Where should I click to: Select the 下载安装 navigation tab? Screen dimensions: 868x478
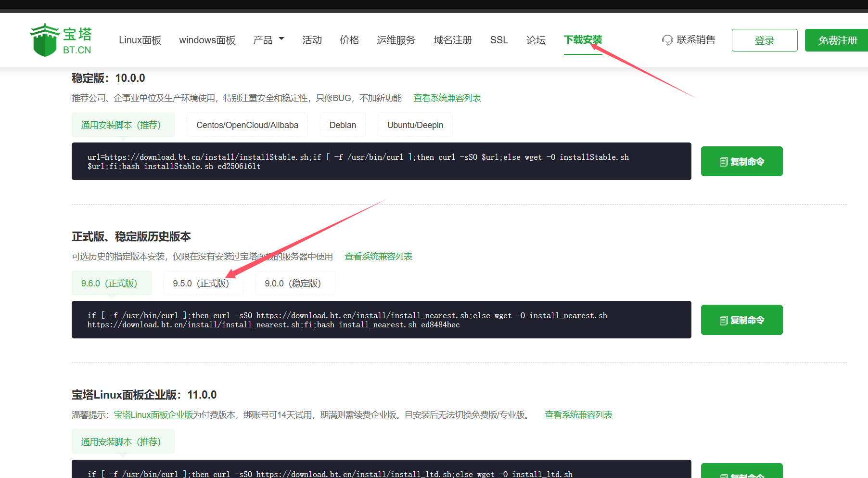pyautogui.click(x=583, y=40)
